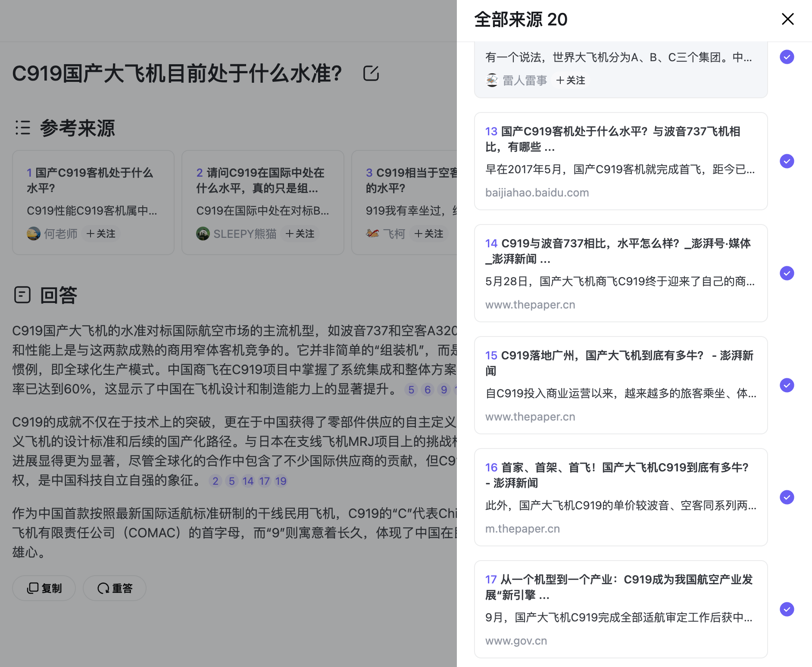Follow 飞柯 with +关注
This screenshot has width=812, height=667.
point(429,234)
